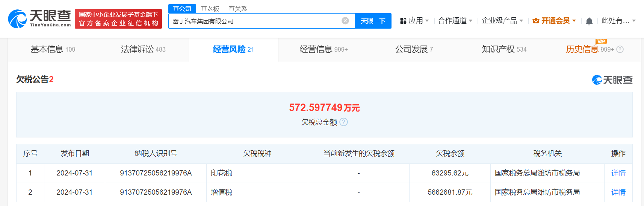Click the 国家中小企业发展子基金 red banner
Image resolution: width=644 pixels, height=206 pixels.
click(118, 19)
